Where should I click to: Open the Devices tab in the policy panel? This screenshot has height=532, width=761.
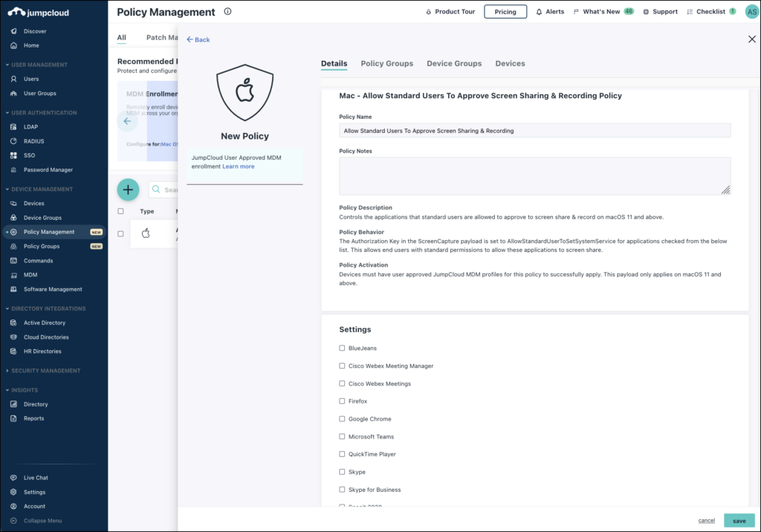point(510,63)
